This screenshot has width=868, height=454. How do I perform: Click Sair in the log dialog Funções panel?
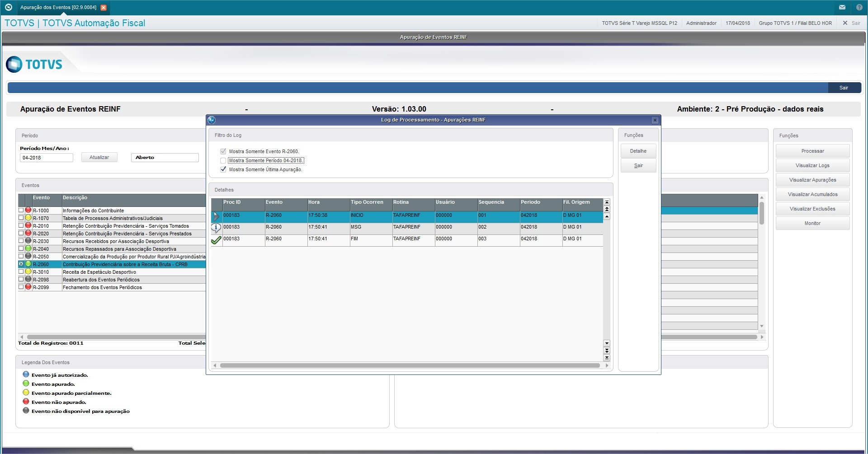click(x=638, y=166)
